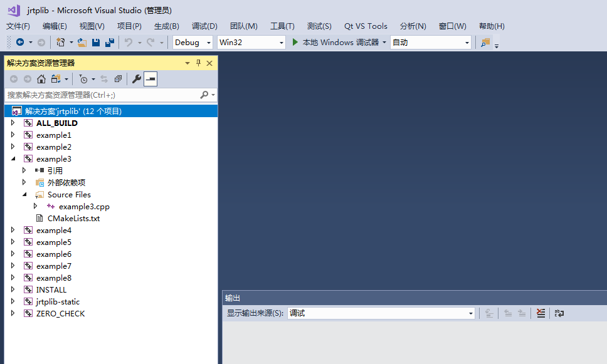
Task: Click the Properties wrench icon
Action: coord(136,79)
